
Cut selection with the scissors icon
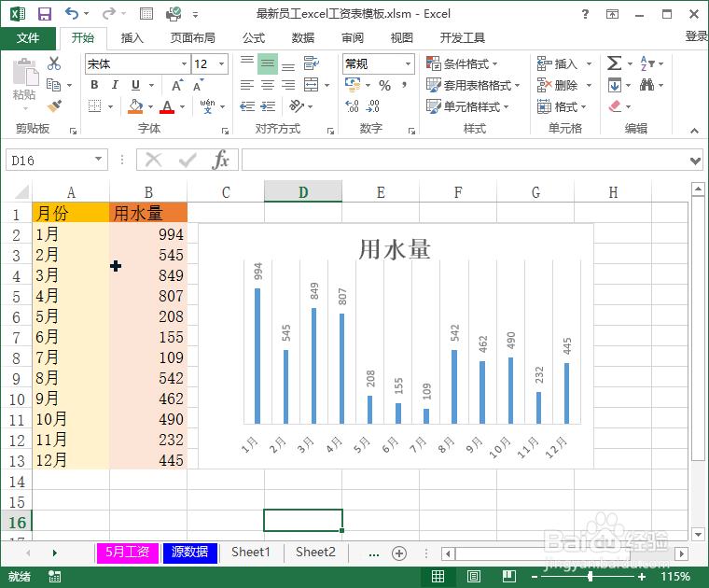tap(54, 63)
